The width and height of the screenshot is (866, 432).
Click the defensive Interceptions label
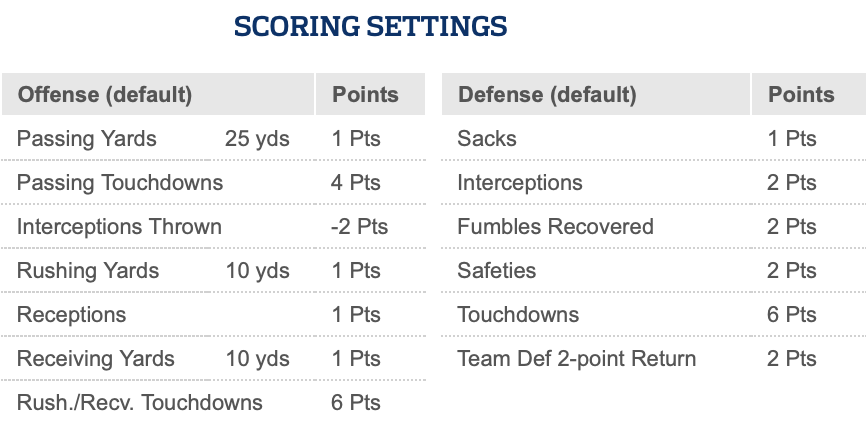pos(520,182)
